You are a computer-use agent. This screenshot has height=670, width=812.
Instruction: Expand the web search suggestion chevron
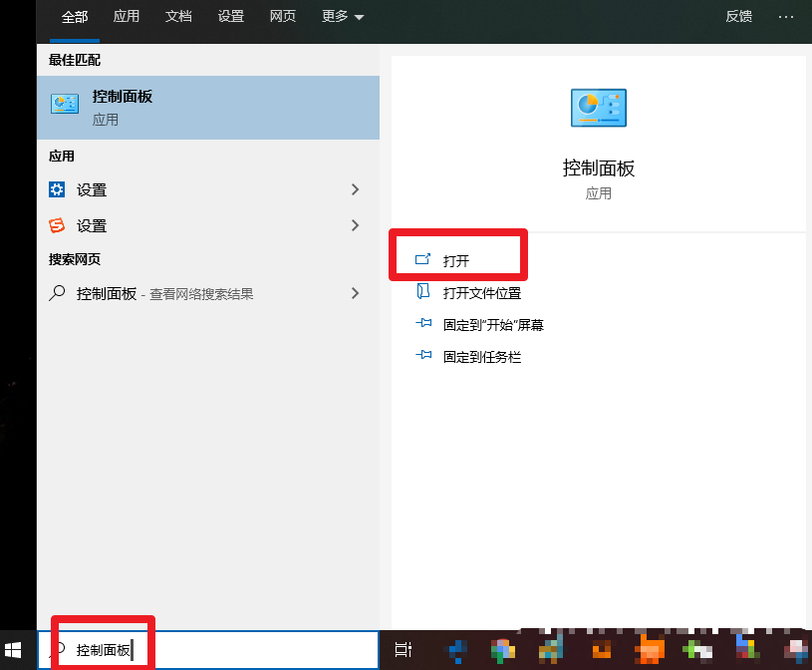pyautogui.click(x=355, y=293)
